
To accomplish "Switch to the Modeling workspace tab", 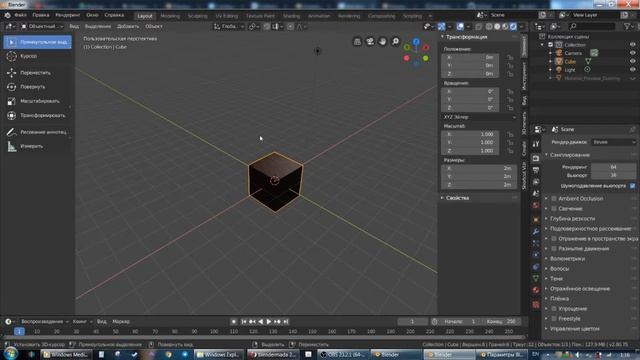I will tap(170, 16).
